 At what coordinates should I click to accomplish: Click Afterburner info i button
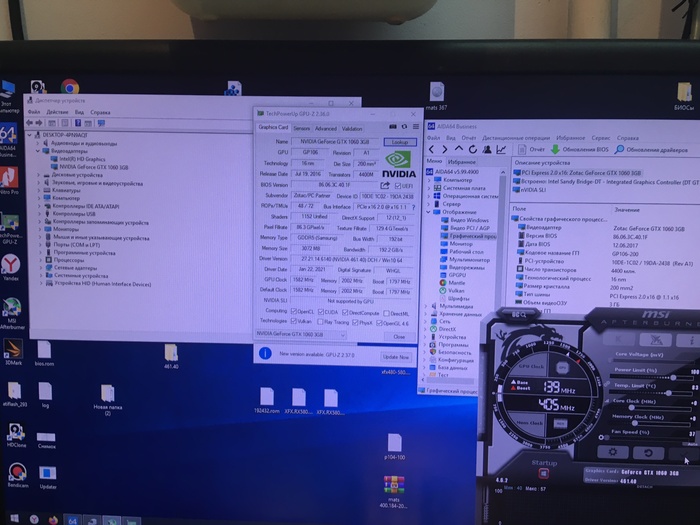(x=691, y=341)
